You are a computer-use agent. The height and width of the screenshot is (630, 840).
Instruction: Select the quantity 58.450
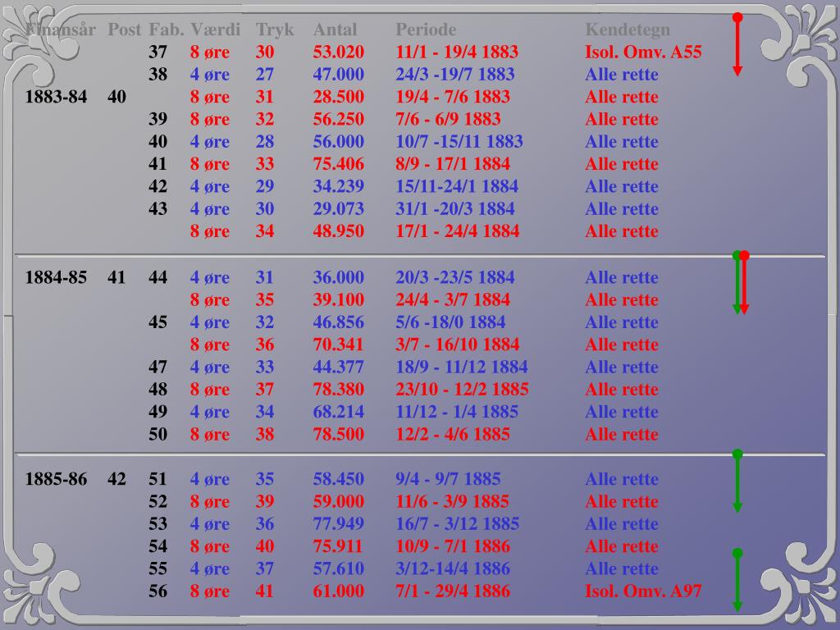339,479
